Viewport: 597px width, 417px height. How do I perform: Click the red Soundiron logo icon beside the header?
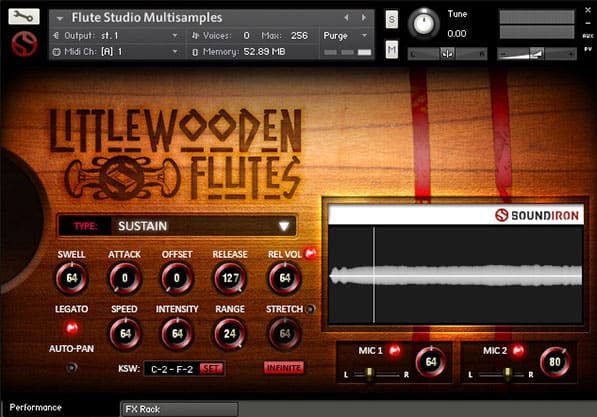pos(24,44)
